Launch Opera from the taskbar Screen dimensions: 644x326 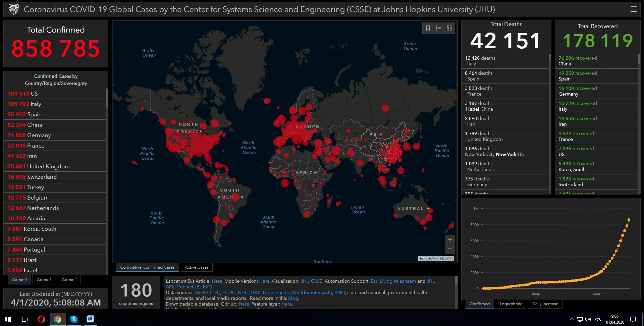[x=41, y=319]
